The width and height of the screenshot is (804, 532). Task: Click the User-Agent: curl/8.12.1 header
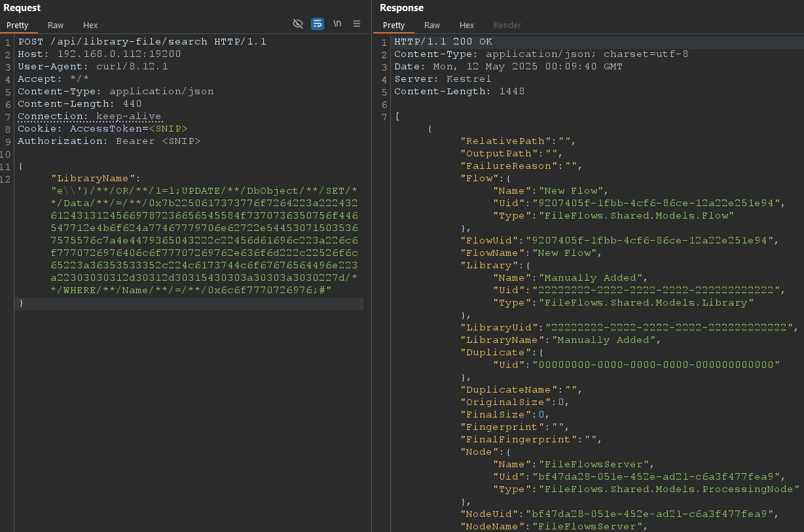[x=93, y=66]
